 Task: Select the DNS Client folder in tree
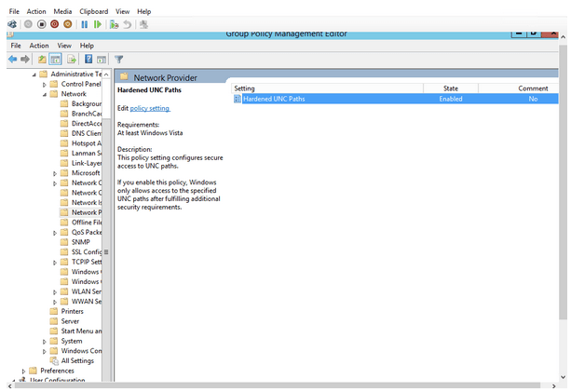(81, 133)
